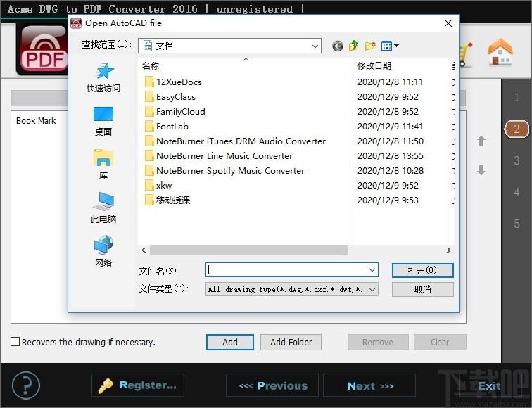Click the horizontal scrollbar in file list

pos(248,250)
